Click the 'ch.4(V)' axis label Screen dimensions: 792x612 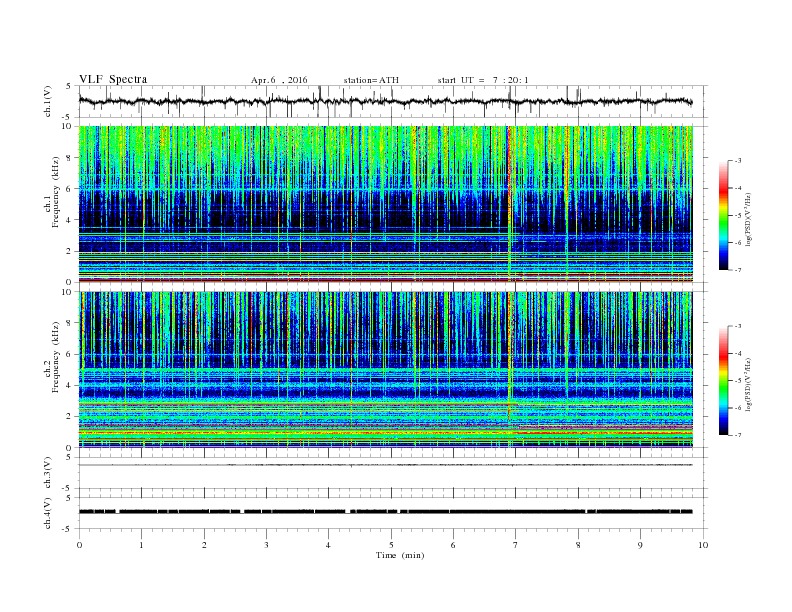click(x=47, y=513)
